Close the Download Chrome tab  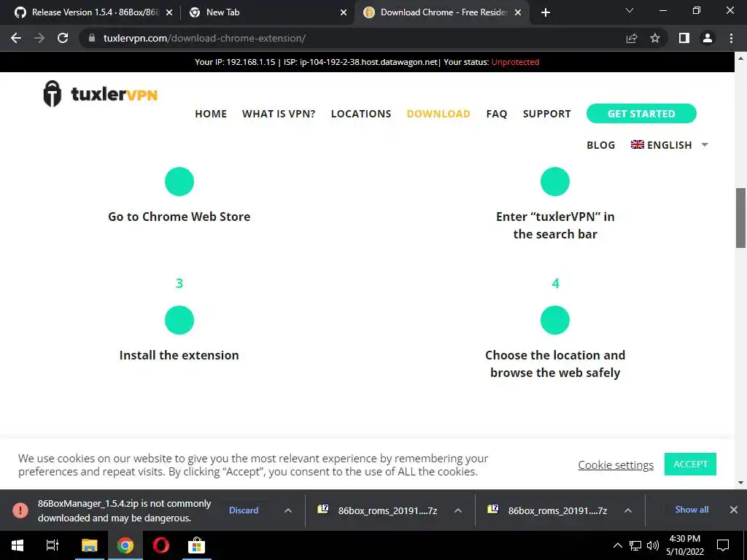(519, 13)
